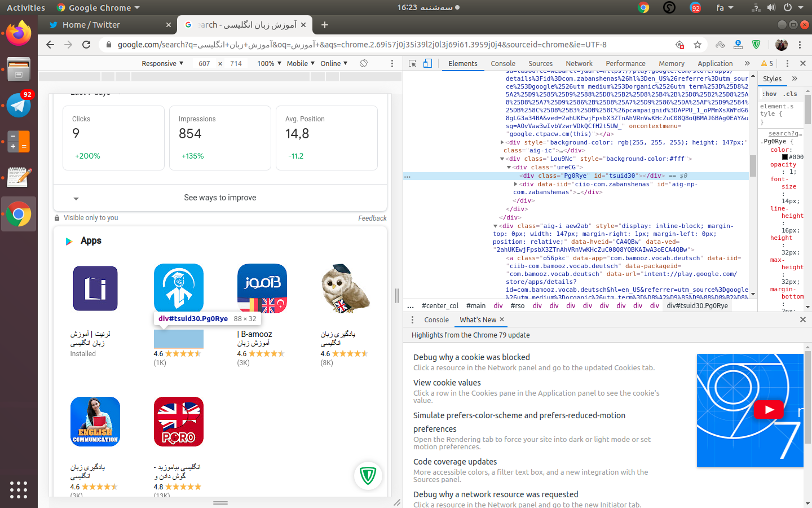Collapse the aig-i aew2ab div node

point(495,226)
